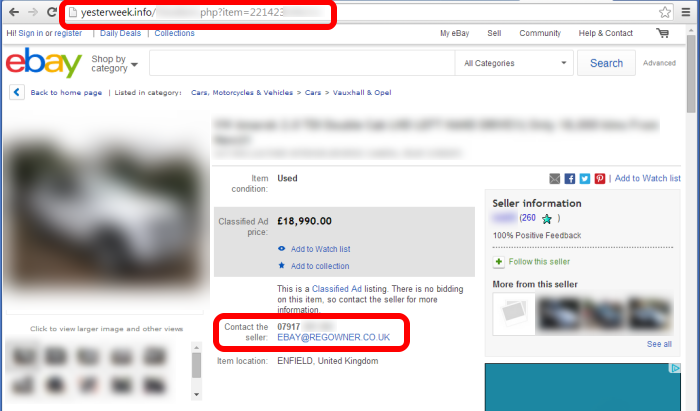Open the Classified Ad link
Screen dimensions: 700x411
click(337, 289)
